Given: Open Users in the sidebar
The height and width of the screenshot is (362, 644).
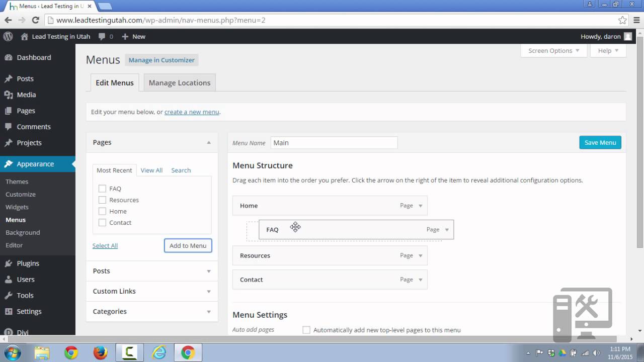Looking at the screenshot, I should pos(26,279).
